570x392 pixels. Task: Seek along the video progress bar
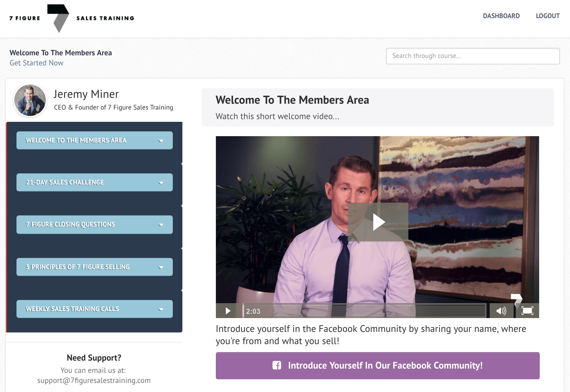[364, 311]
